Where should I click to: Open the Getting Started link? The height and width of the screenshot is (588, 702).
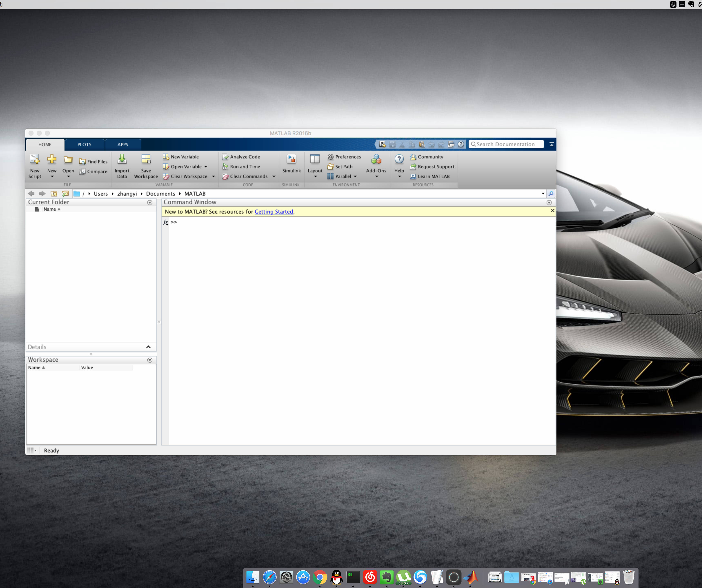pos(274,212)
